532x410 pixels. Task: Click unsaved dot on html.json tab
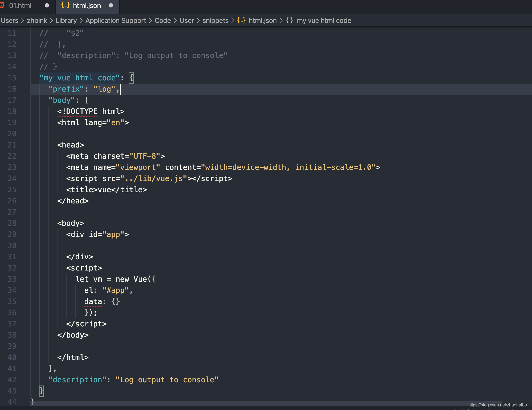point(111,6)
